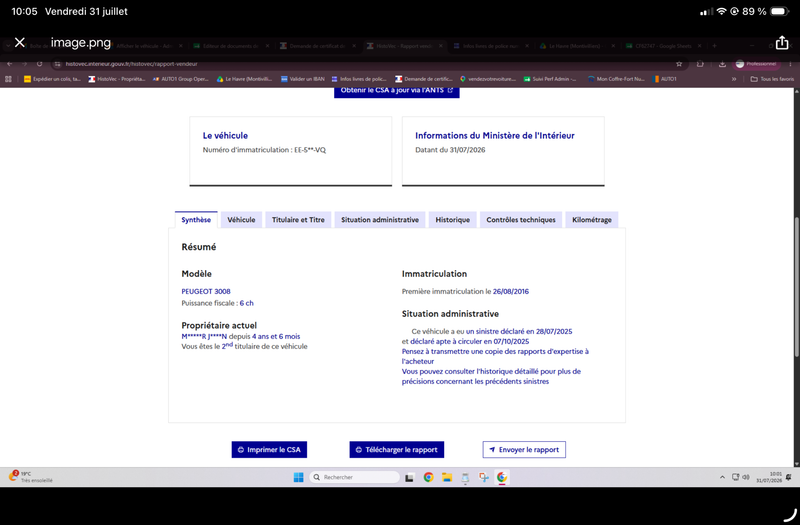
Task: Open the Chrome three-dot menu
Action: coord(790,64)
